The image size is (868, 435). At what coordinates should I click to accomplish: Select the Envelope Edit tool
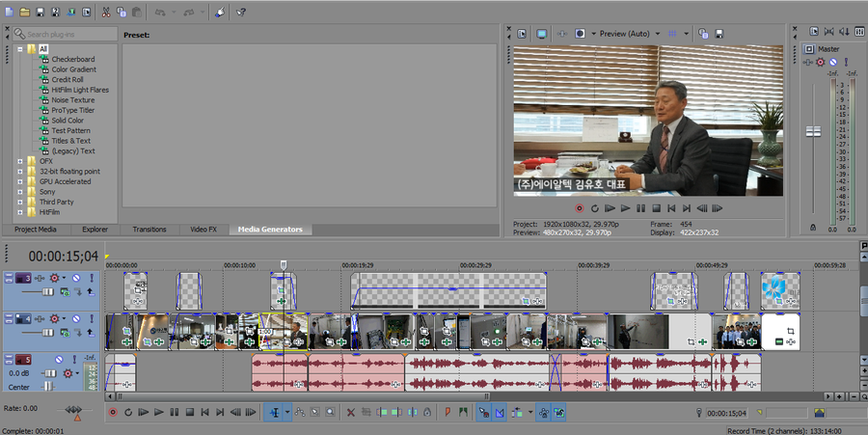coord(300,412)
